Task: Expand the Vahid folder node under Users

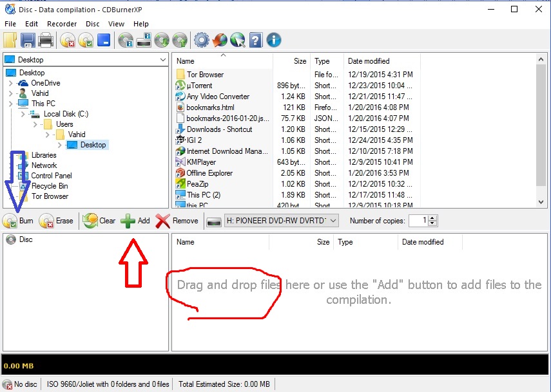Action: click(x=48, y=135)
